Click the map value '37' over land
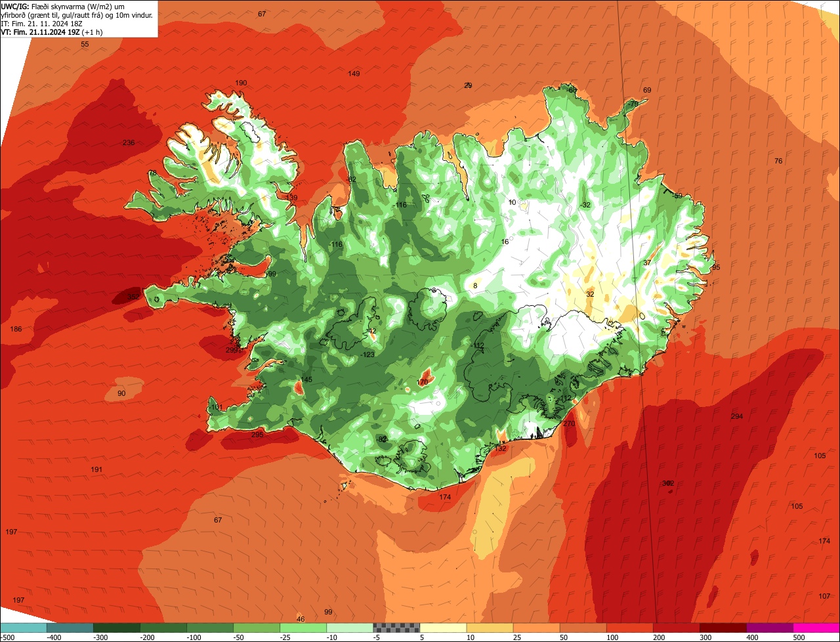Viewport: 840px width, 642px height. pyautogui.click(x=647, y=263)
